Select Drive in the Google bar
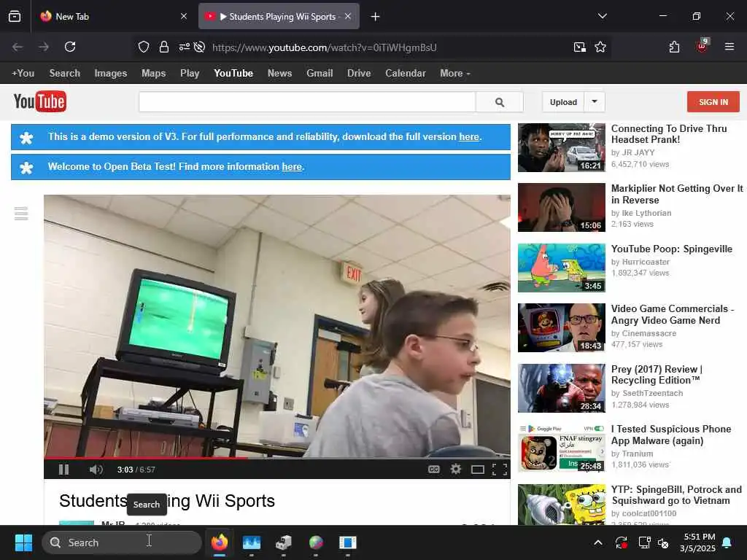The image size is (747, 560). pos(359,74)
